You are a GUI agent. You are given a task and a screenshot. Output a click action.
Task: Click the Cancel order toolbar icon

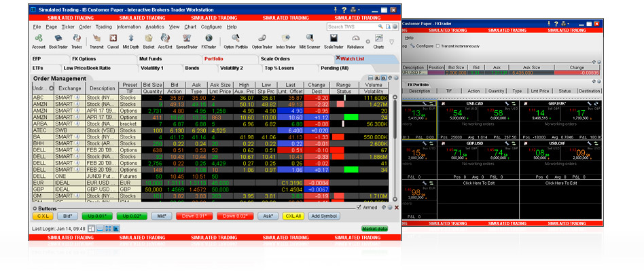point(113,38)
